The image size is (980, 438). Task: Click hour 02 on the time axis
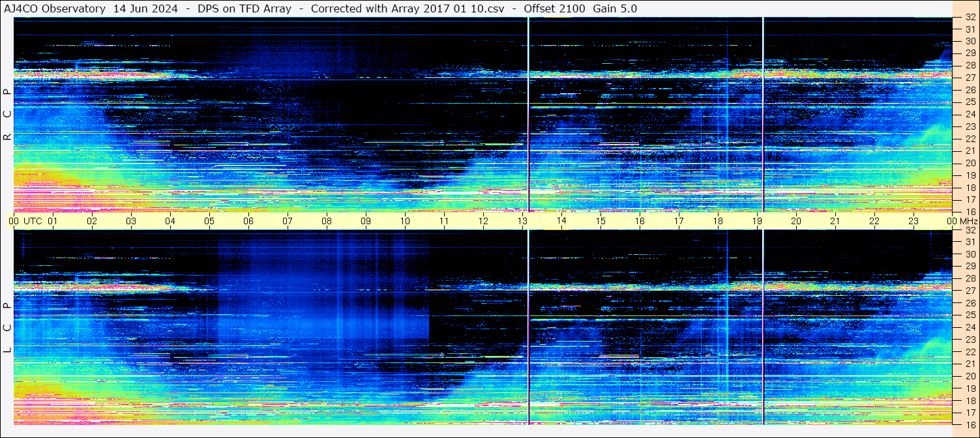[x=92, y=221]
